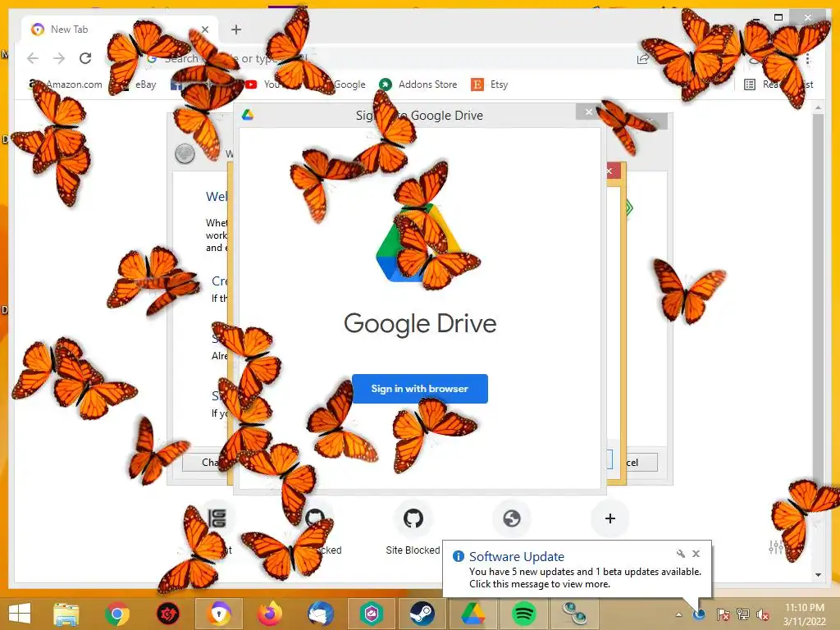Open the Google bookmark

[349, 84]
